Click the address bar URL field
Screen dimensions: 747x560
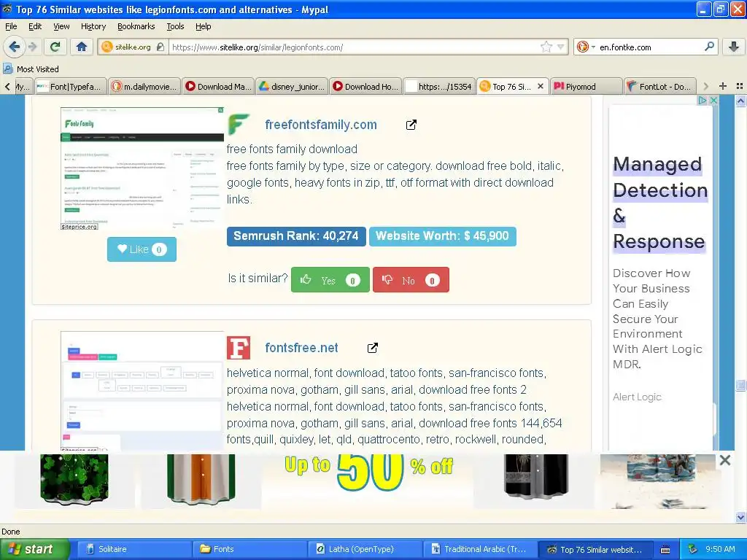pyautogui.click(x=355, y=47)
